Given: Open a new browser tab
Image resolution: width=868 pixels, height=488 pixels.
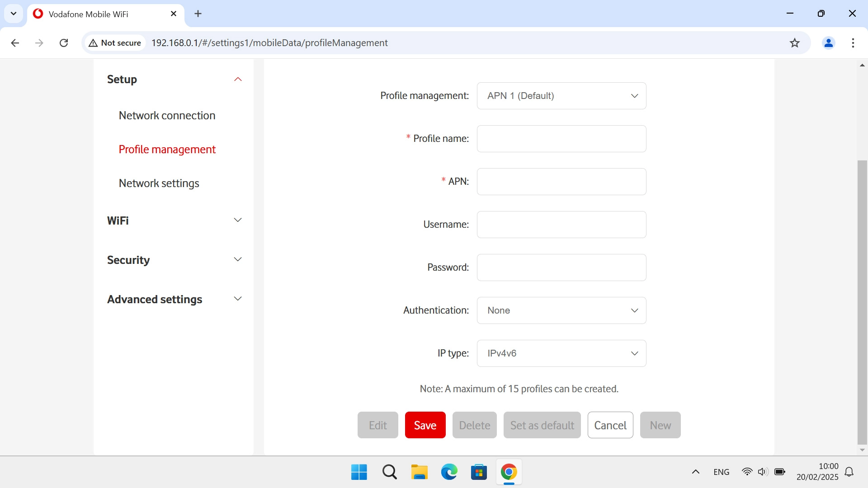Looking at the screenshot, I should pyautogui.click(x=198, y=14).
